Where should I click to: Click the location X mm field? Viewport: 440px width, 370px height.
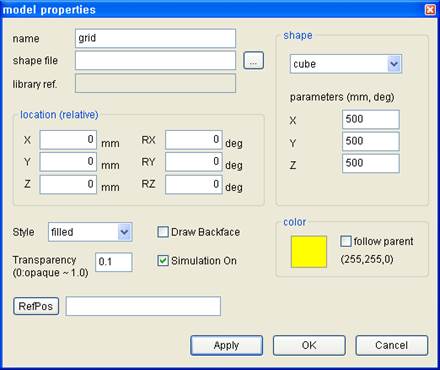click(x=68, y=140)
